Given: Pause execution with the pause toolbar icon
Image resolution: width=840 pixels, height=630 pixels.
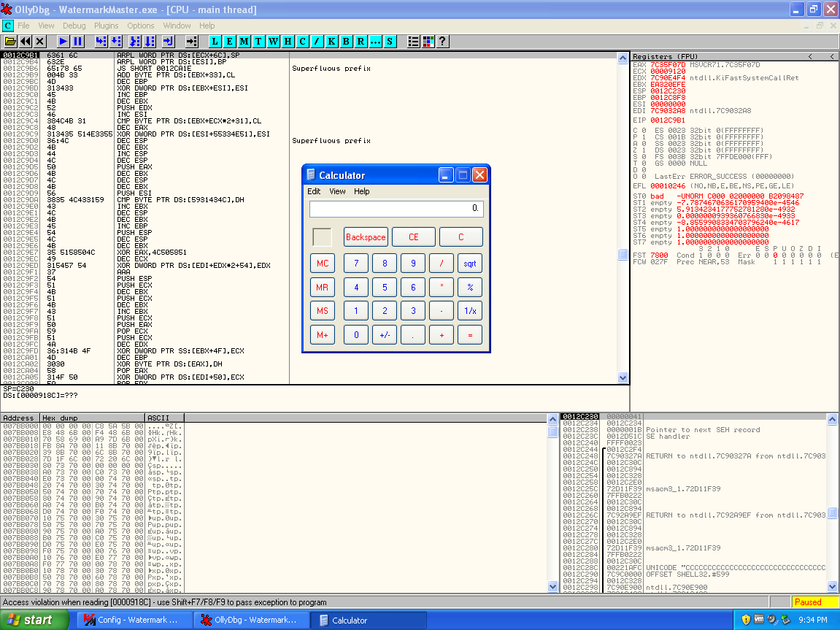Looking at the screenshot, I should tap(77, 42).
